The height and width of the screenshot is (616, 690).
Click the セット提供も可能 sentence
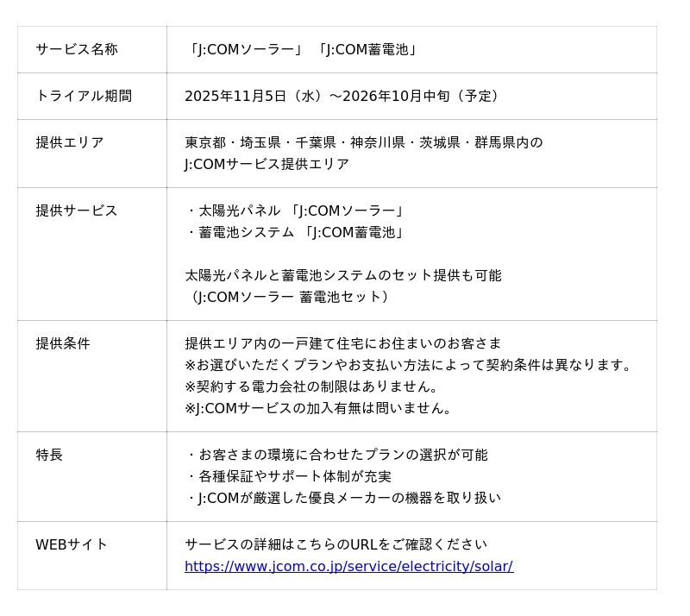tap(342, 276)
